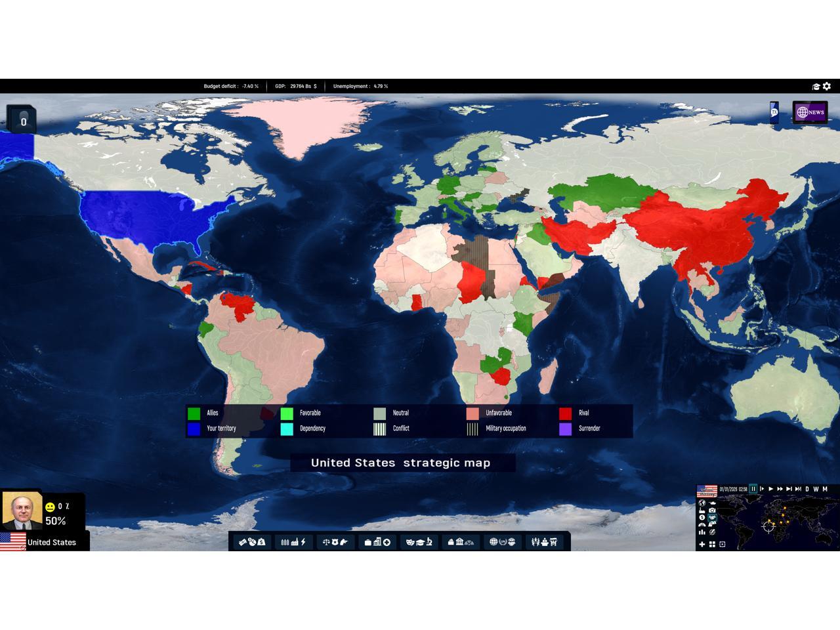Image resolution: width=840 pixels, height=630 pixels.
Task: Select the factory economy map overlay
Action: pos(702,511)
